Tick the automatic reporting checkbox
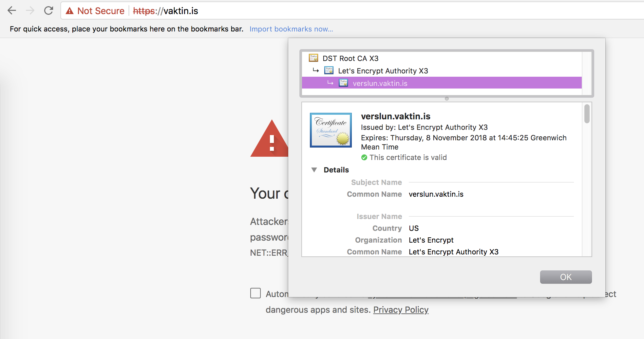Screen dimensions: 644x339 256,293
